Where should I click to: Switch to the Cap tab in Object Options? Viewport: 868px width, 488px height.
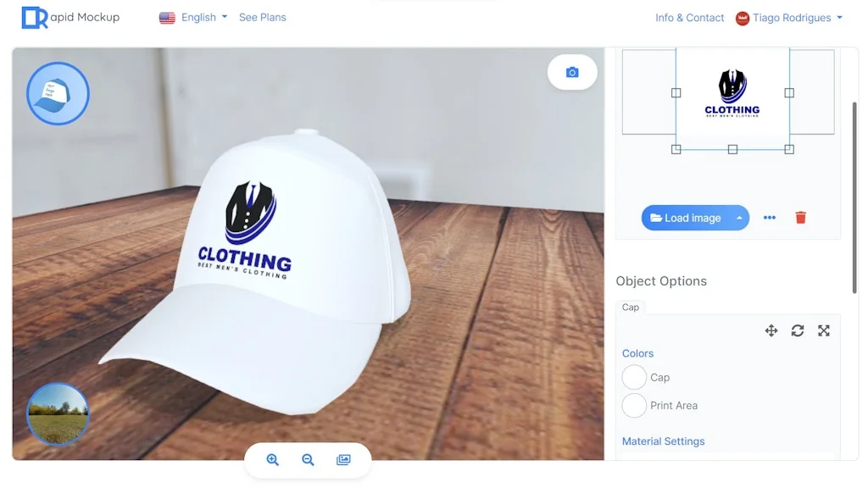631,307
